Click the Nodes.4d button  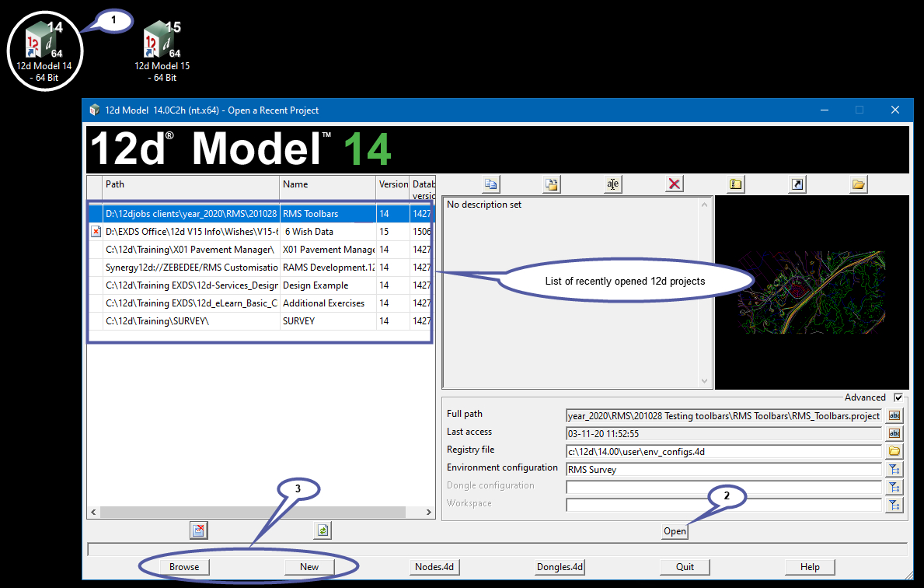434,567
